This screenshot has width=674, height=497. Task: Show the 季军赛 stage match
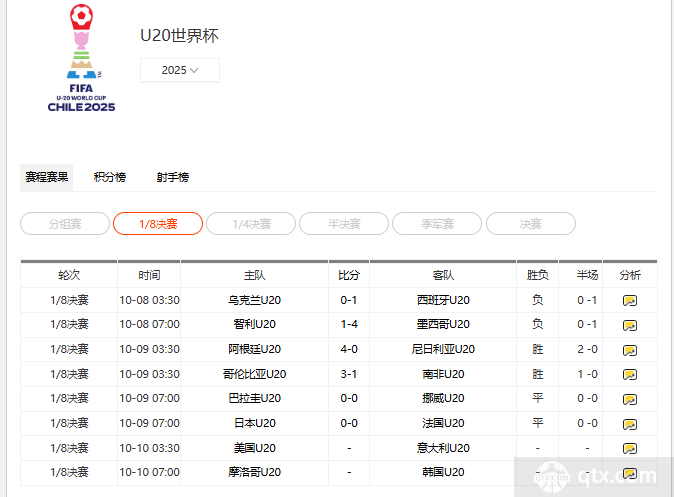click(437, 224)
